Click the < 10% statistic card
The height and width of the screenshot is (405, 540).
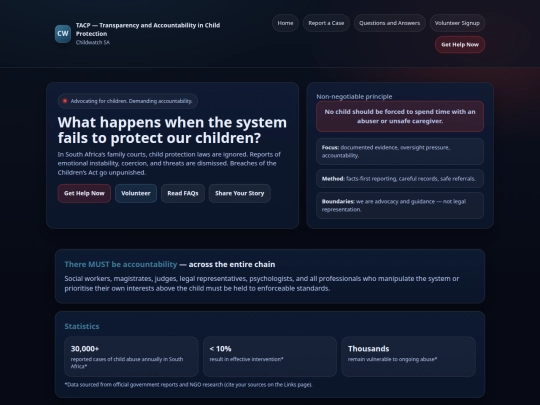click(270, 356)
